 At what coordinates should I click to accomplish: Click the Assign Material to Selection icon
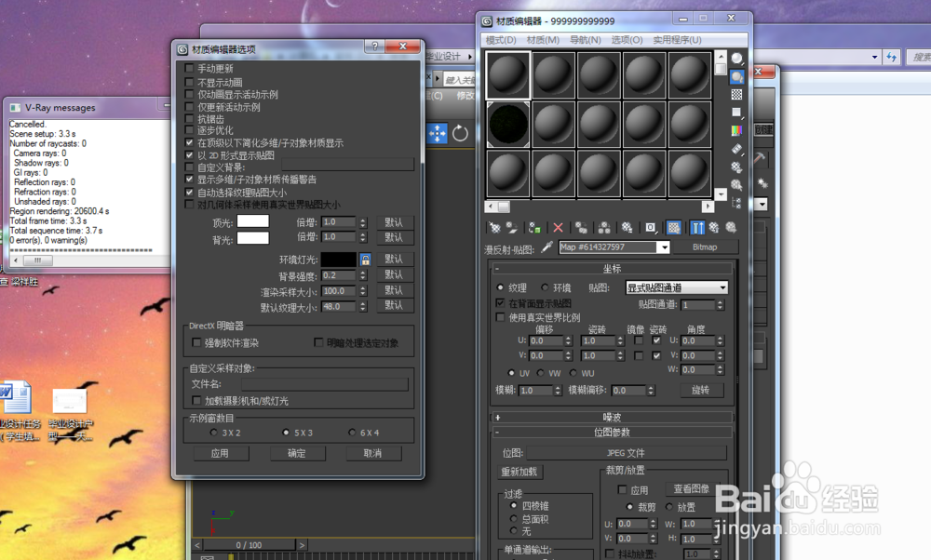click(x=533, y=227)
